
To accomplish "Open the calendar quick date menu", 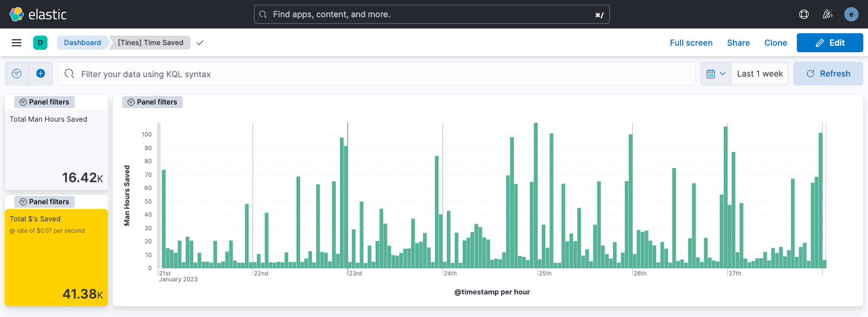I will [716, 74].
